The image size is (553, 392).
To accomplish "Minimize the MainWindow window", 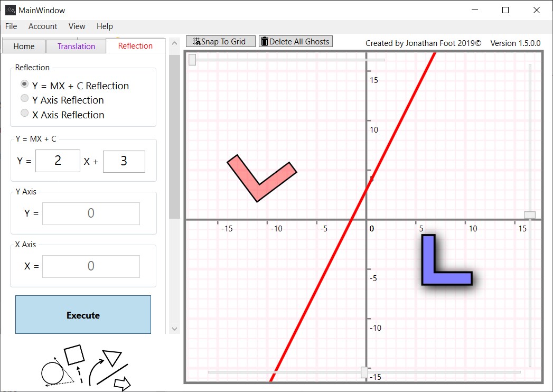I will (x=475, y=10).
